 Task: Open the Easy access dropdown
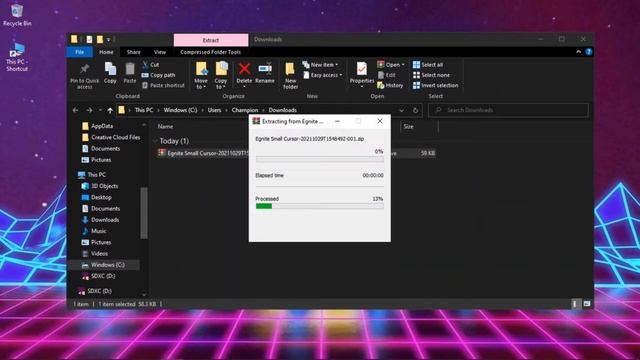tap(322, 75)
